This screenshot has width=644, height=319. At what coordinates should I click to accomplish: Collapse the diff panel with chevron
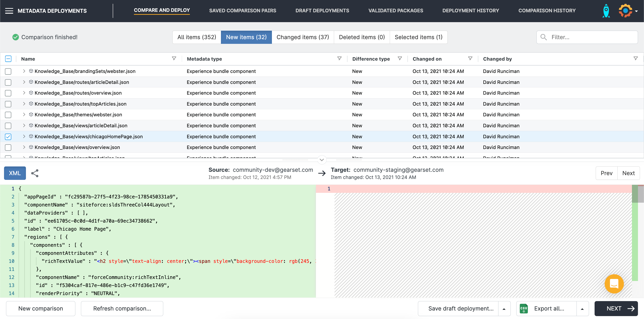click(322, 160)
